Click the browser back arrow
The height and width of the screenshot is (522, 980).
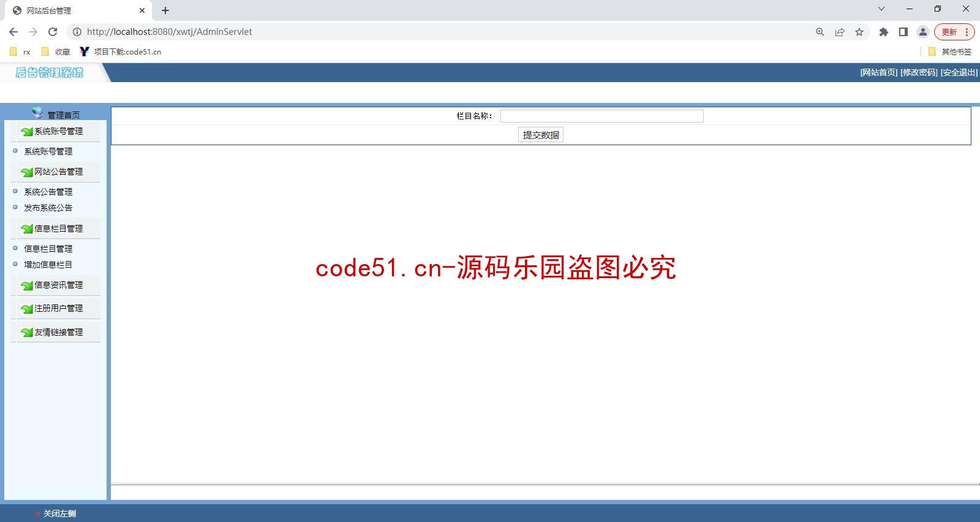(13, 32)
